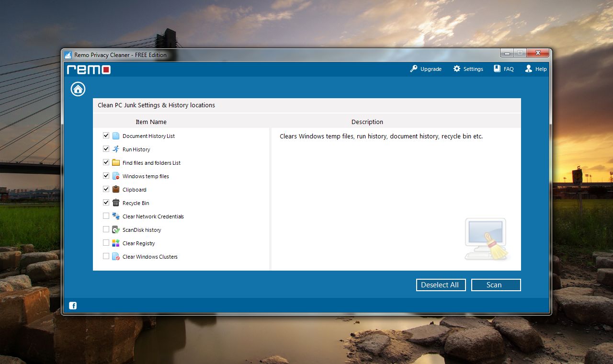Click the app icon in title bar
Screen dimensions: 613x364
point(68,55)
